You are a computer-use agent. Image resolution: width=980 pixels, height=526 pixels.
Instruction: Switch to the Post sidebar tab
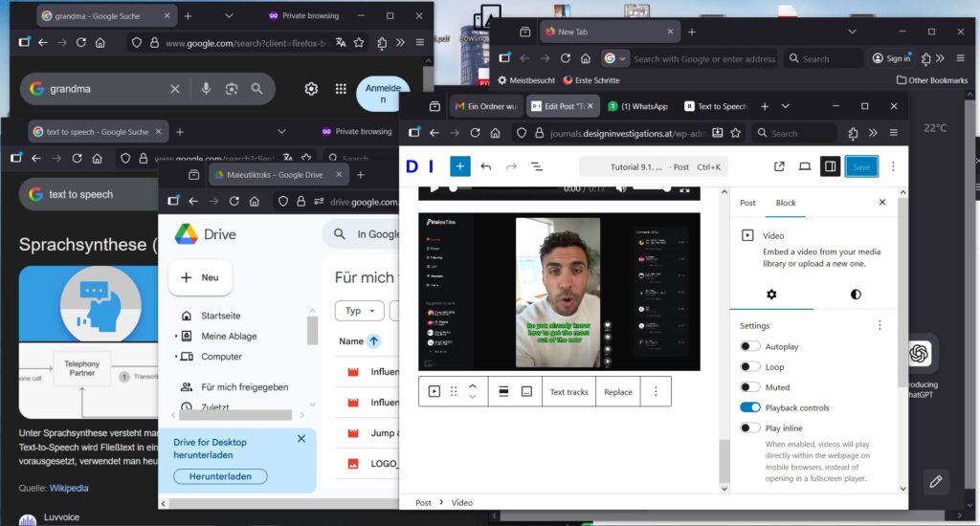click(747, 203)
